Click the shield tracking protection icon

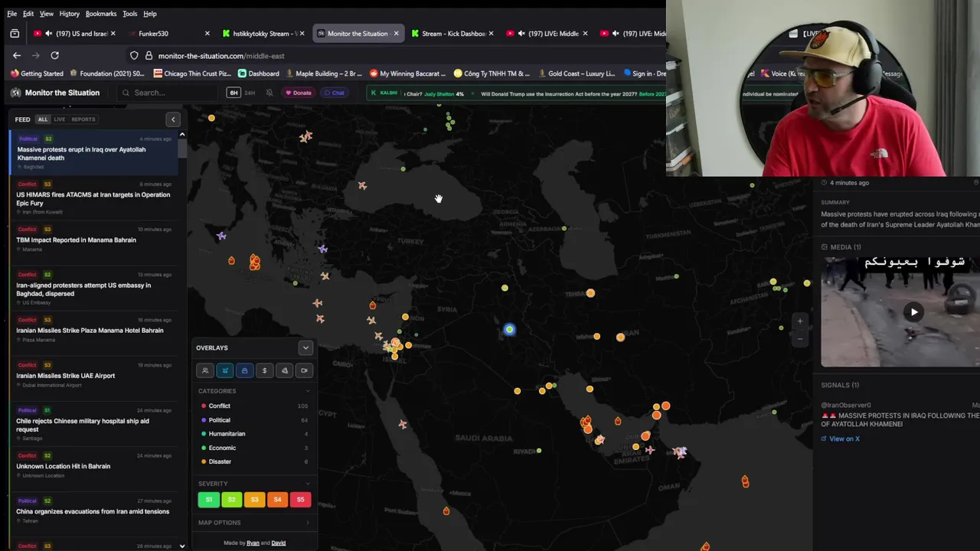tap(134, 55)
